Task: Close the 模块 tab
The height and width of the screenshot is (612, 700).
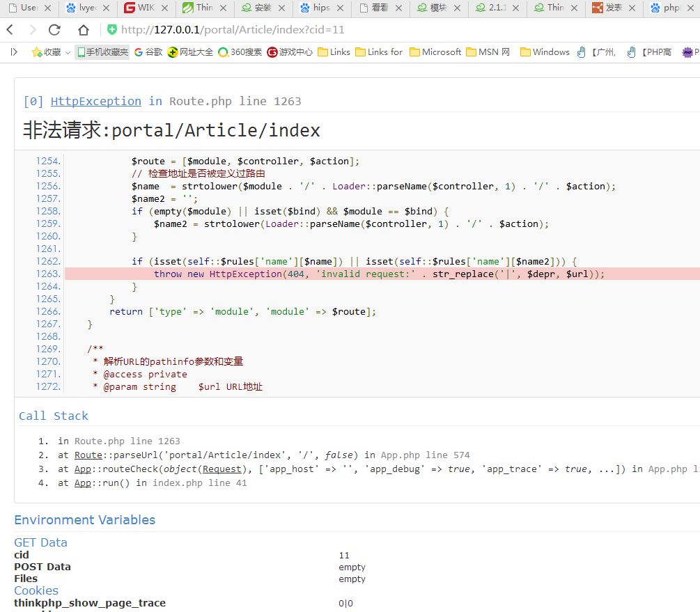Action: click(x=457, y=8)
